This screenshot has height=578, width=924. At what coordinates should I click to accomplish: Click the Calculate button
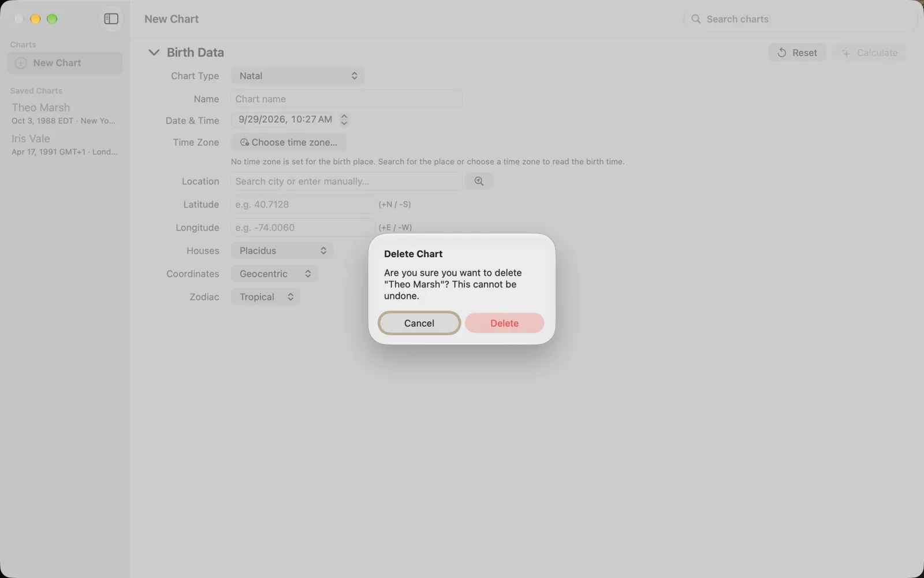(x=869, y=53)
